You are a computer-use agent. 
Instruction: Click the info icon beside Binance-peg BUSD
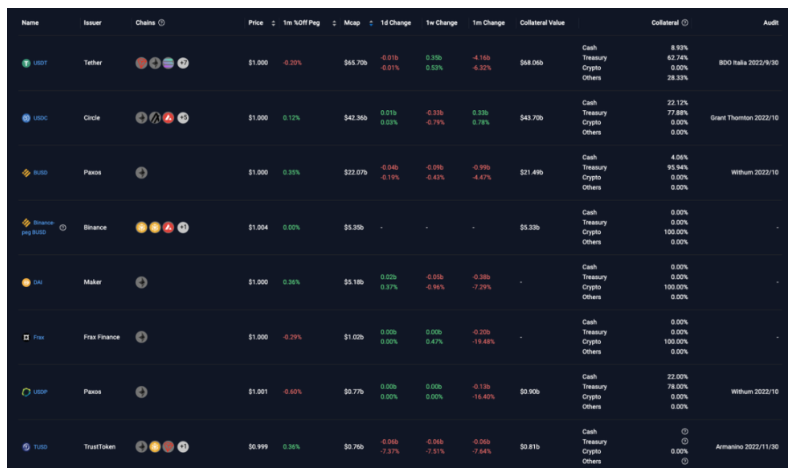coord(63,228)
